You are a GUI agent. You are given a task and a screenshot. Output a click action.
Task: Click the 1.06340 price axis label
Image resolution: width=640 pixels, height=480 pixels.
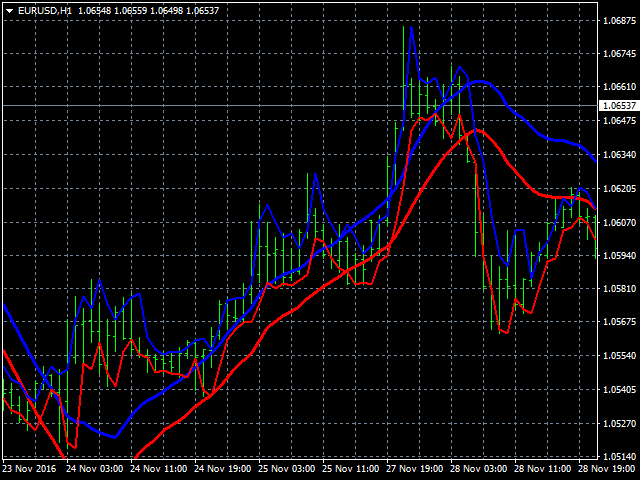point(618,155)
